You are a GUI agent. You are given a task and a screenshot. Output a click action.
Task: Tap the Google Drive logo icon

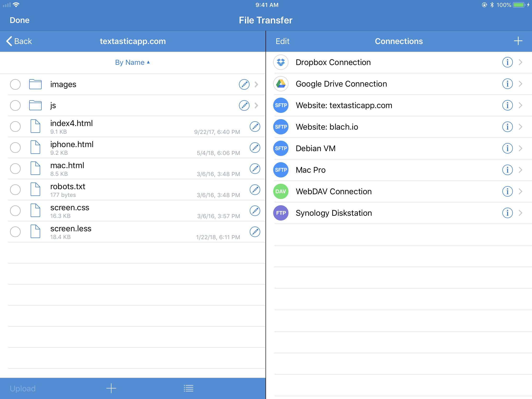(281, 84)
